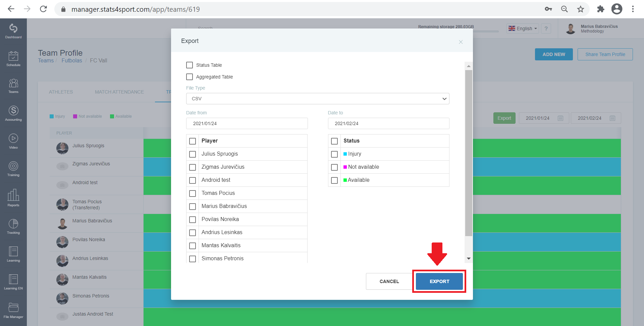Image resolution: width=644 pixels, height=326 pixels.
Task: Click the question mark help icon
Action: click(x=546, y=29)
